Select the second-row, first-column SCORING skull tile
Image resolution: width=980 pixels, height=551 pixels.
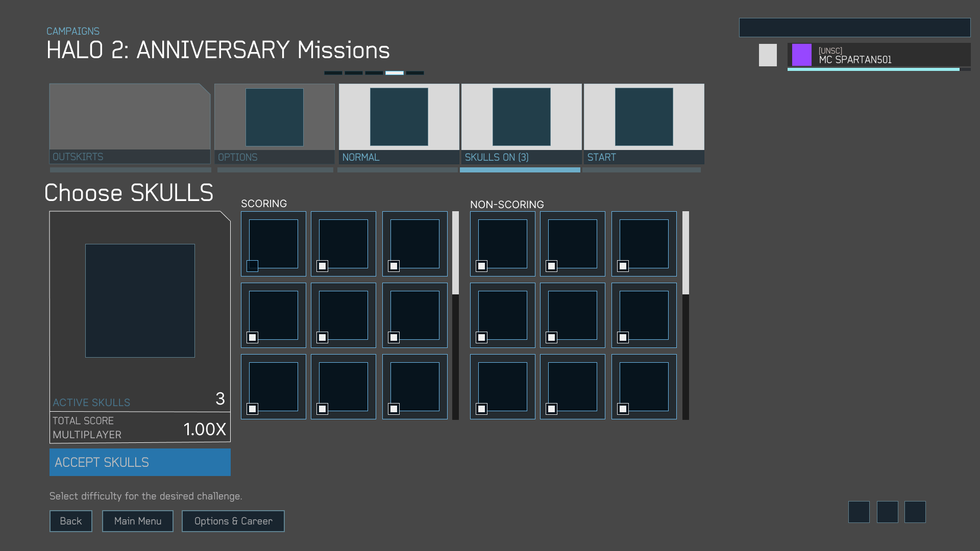pos(274,315)
